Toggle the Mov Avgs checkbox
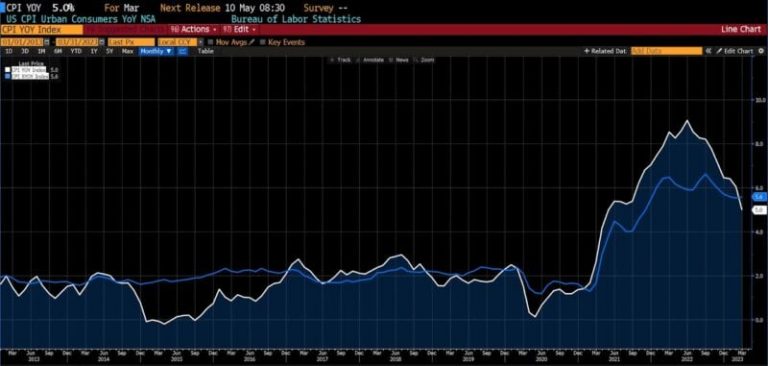The image size is (768, 366). (x=211, y=42)
